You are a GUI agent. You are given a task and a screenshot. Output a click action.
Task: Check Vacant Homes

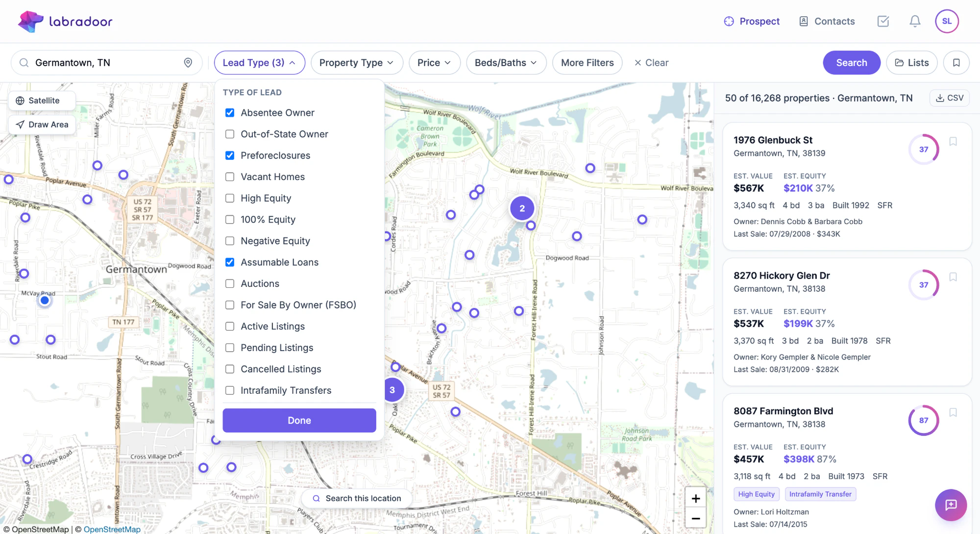click(229, 177)
